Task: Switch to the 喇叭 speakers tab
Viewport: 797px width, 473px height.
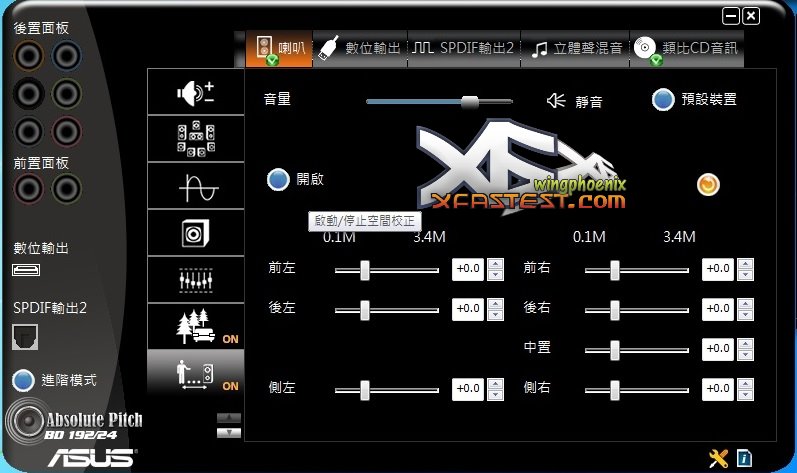Action: tap(279, 49)
